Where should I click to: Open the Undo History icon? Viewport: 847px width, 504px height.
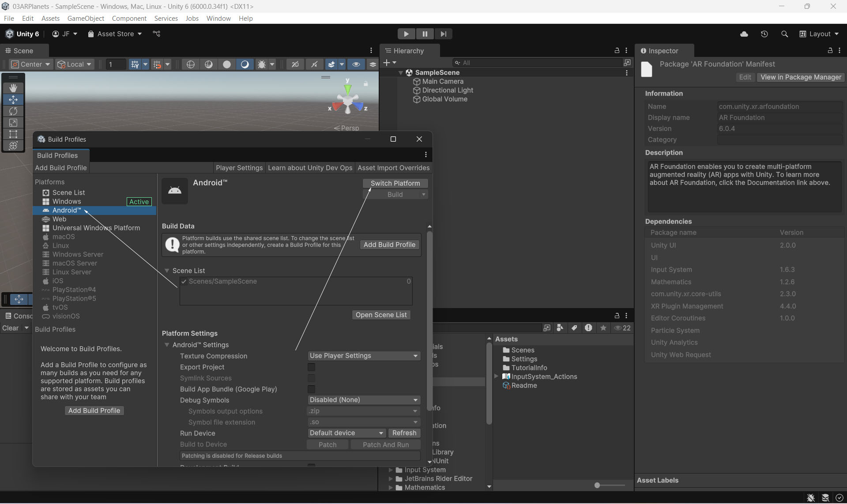tap(764, 34)
